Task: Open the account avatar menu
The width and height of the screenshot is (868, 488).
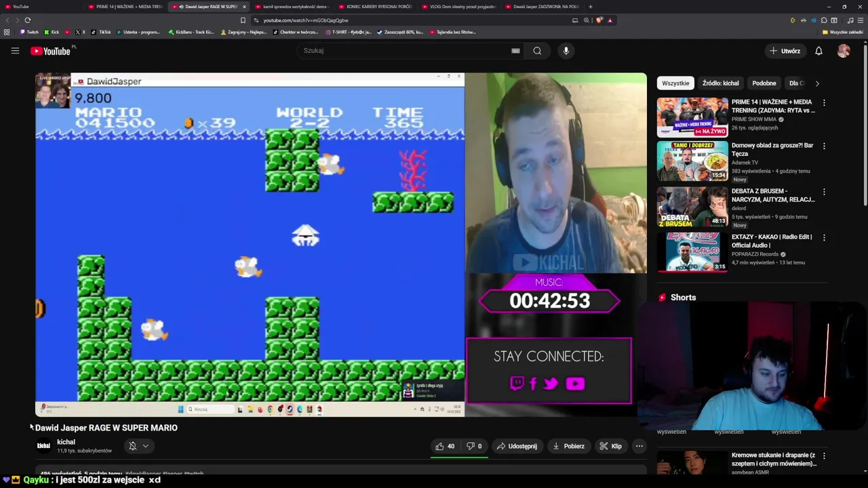Action: [844, 51]
